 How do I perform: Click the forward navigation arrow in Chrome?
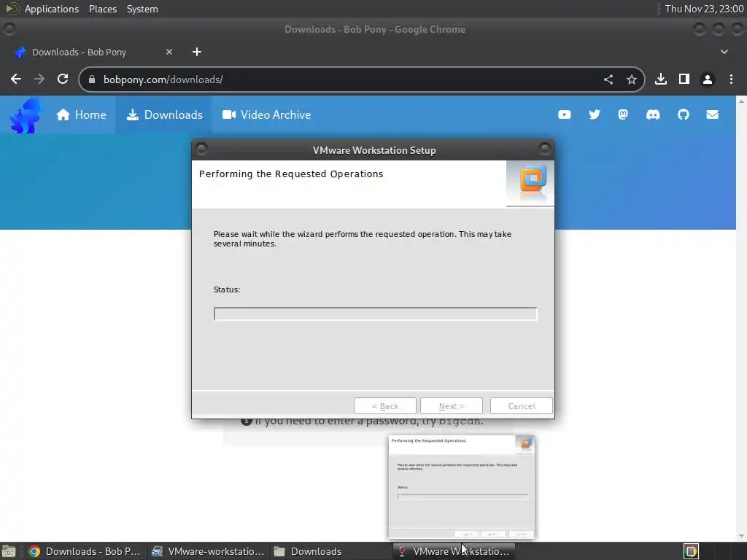(39, 79)
